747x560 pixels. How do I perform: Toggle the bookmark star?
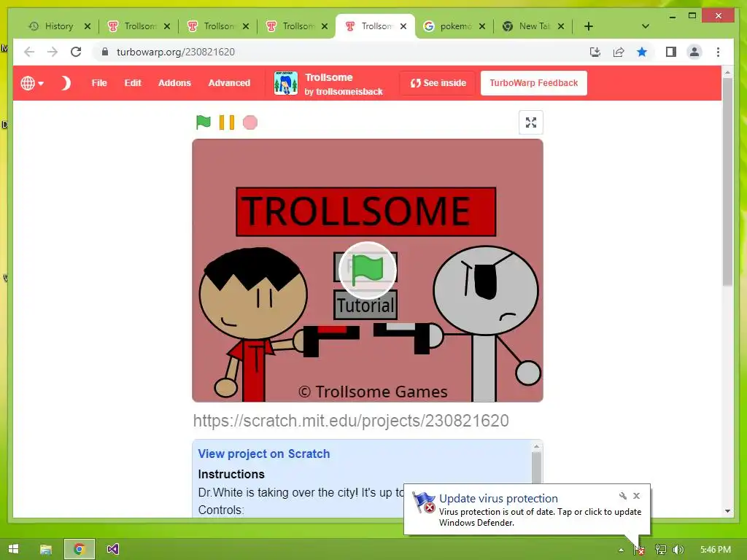(x=642, y=52)
